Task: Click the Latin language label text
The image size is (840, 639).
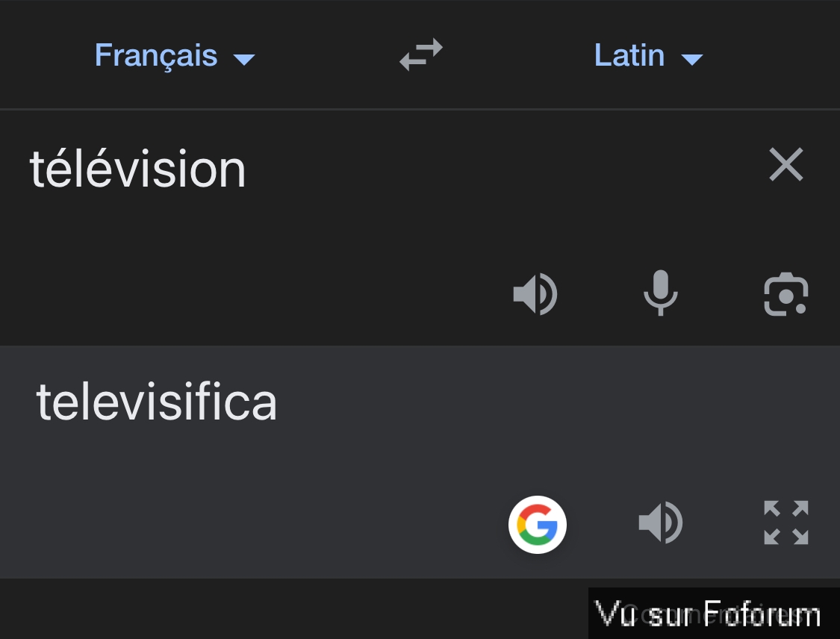Action: click(629, 55)
